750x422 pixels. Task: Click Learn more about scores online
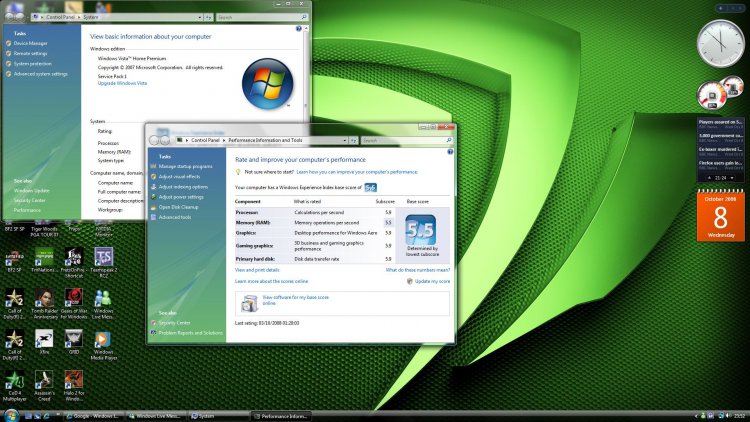pos(271,281)
